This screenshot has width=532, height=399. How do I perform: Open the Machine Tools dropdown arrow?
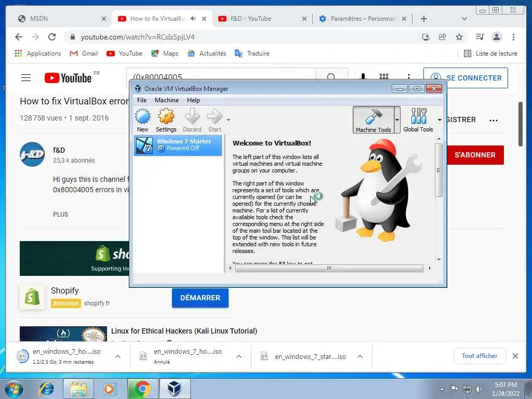click(x=397, y=120)
